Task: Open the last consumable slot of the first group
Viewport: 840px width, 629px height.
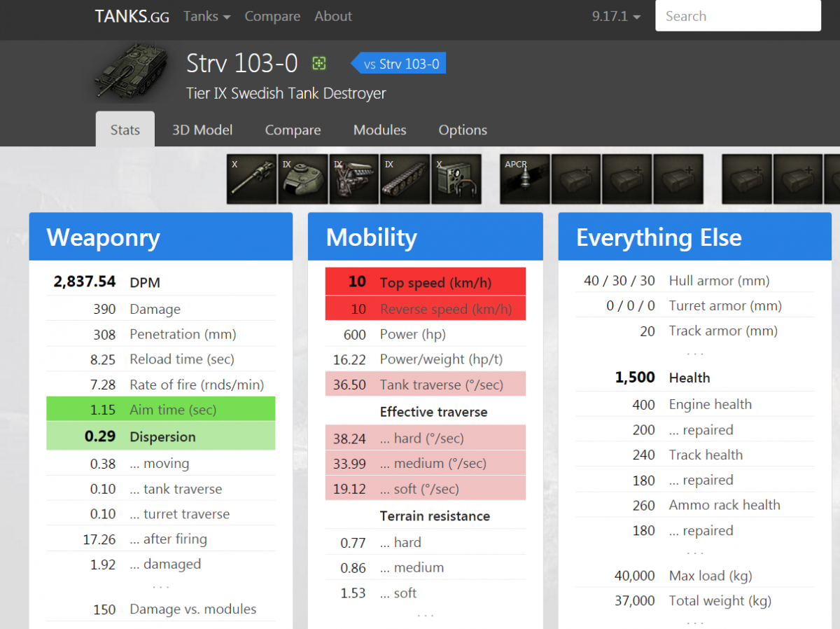Action: pos(678,179)
